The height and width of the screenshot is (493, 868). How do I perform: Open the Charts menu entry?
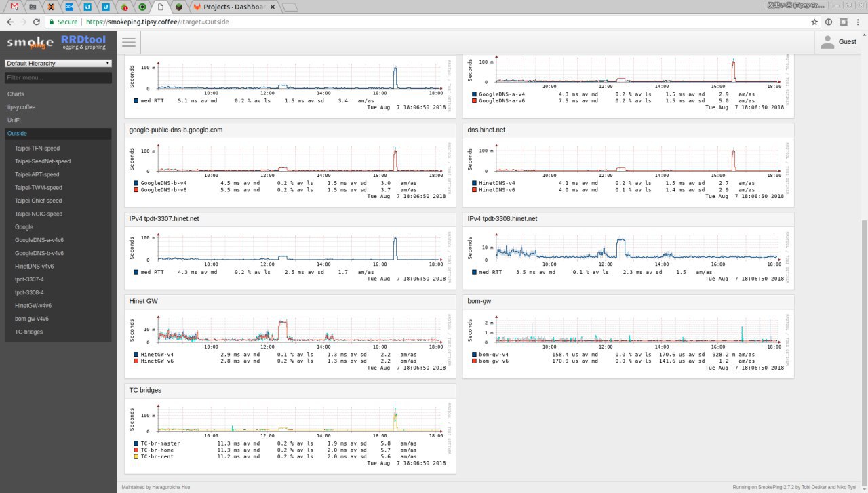click(x=15, y=94)
